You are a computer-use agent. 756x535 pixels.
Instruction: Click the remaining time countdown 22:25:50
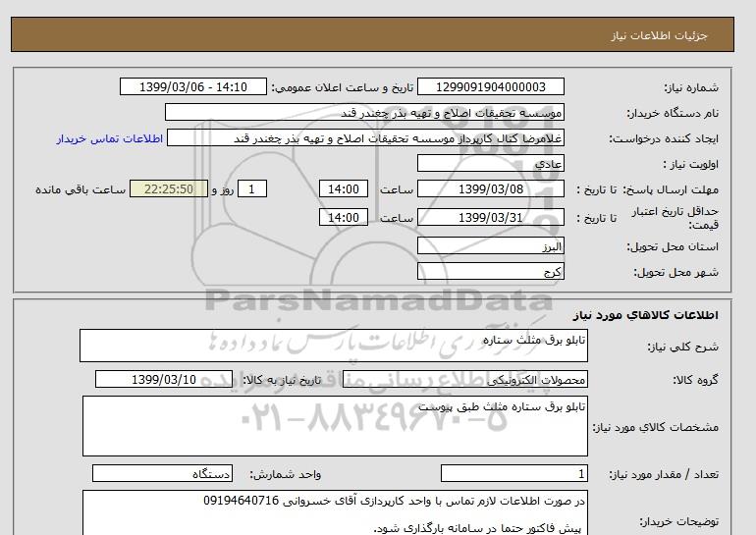[x=169, y=188]
